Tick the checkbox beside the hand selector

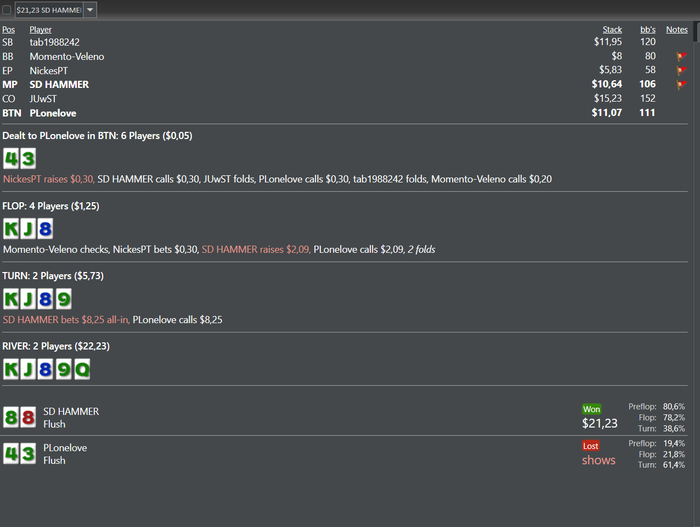point(7,10)
